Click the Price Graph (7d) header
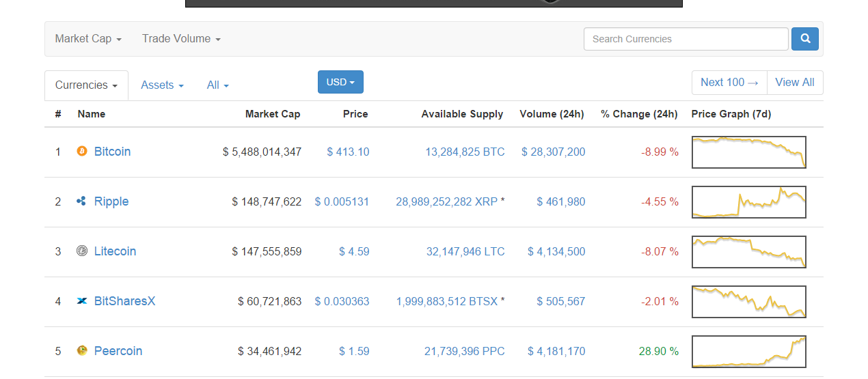 coord(731,114)
